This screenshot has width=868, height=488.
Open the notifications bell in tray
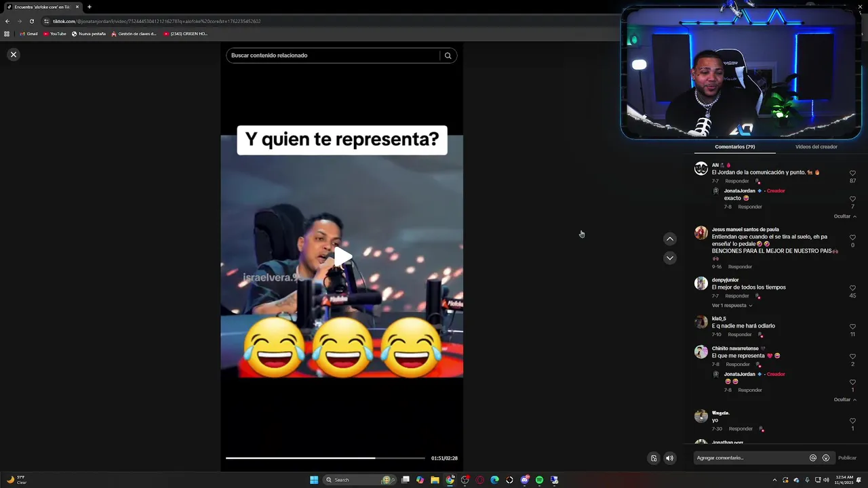(858, 480)
